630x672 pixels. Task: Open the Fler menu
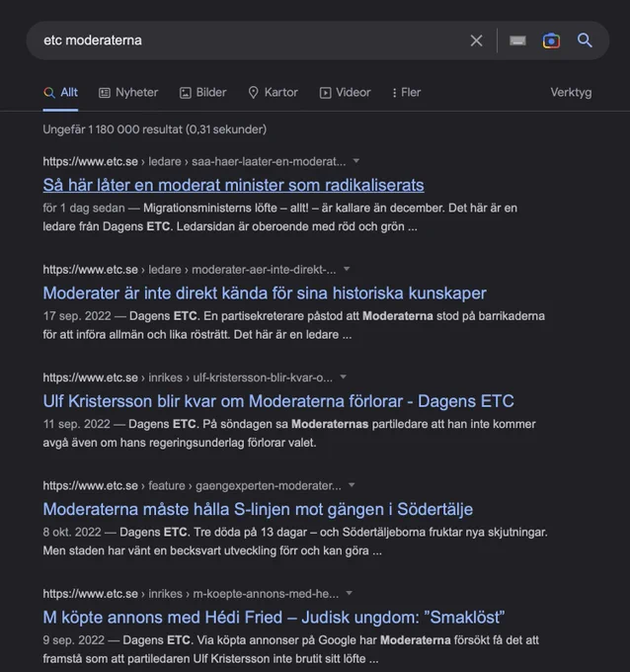tap(407, 93)
